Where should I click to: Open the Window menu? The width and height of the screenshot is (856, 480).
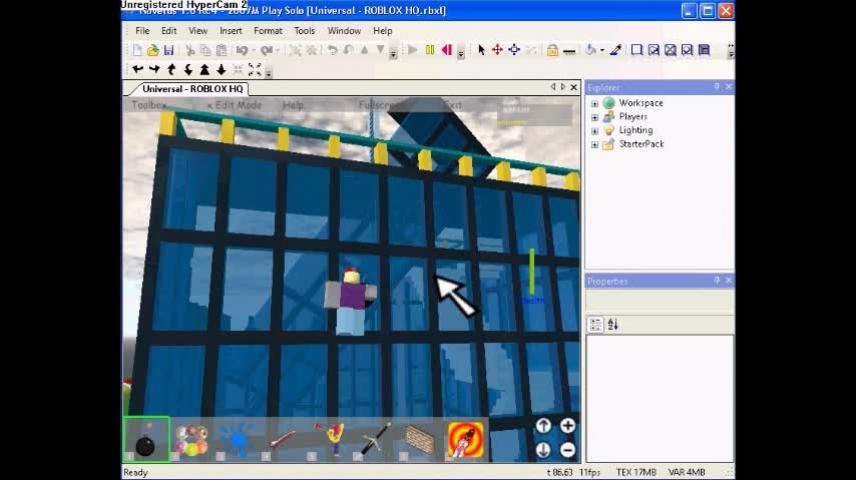click(344, 31)
